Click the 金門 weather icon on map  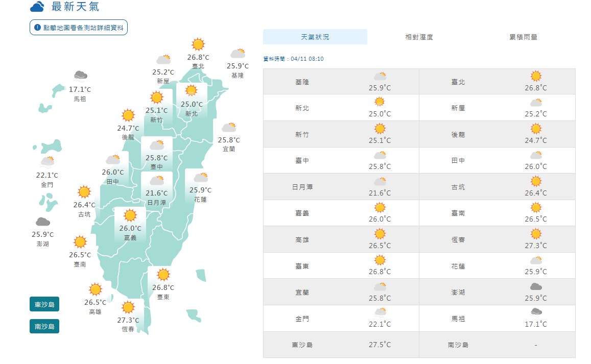click(x=47, y=162)
